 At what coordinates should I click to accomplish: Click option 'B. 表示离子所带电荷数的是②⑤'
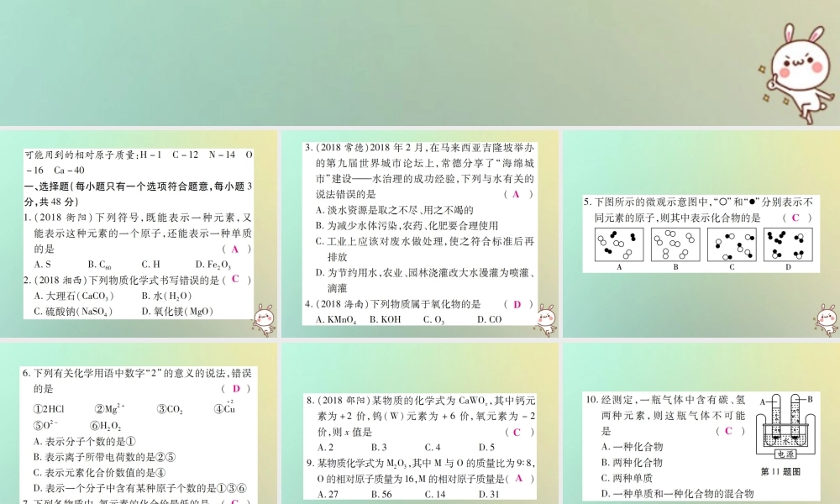(x=104, y=457)
